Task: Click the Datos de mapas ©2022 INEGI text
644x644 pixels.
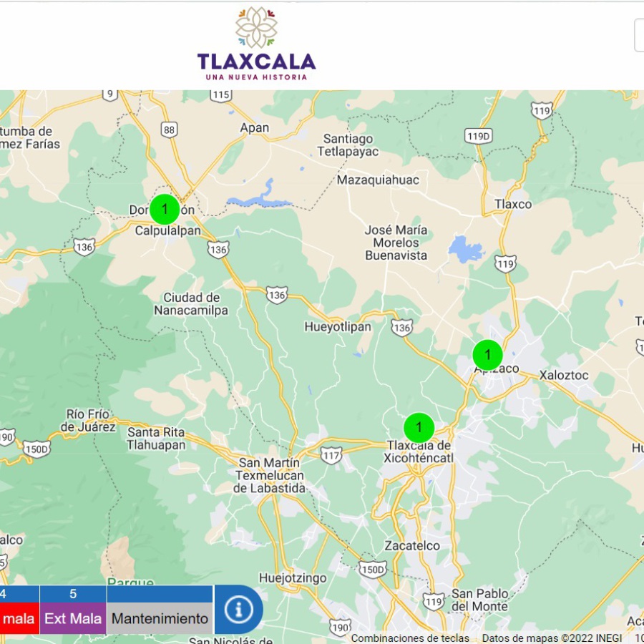Action: [x=552, y=638]
